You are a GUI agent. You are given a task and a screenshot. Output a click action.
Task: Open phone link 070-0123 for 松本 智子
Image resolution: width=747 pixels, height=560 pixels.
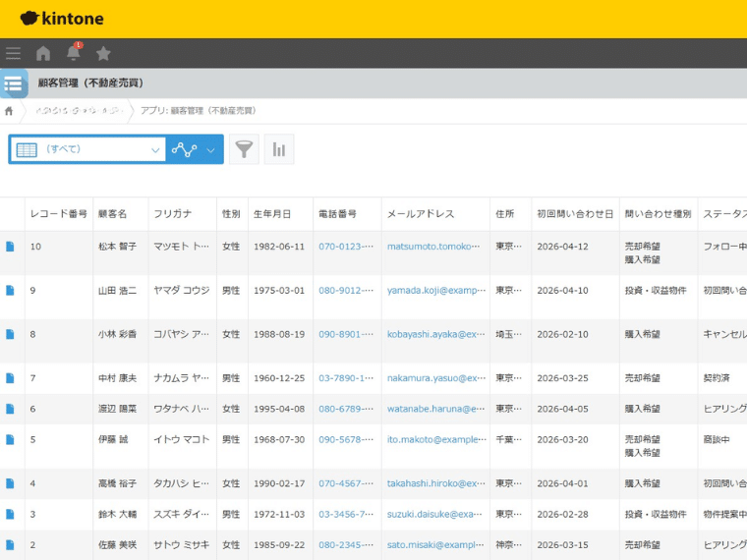click(x=346, y=247)
